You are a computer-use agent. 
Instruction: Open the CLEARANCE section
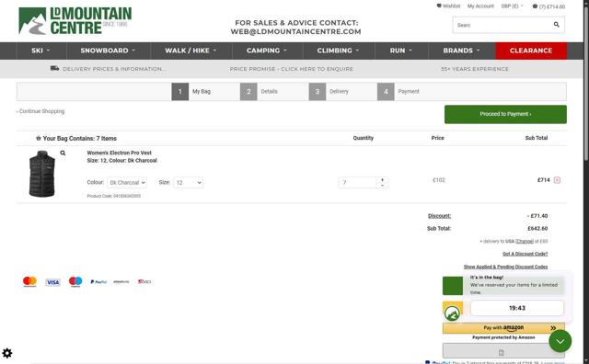pyautogui.click(x=531, y=51)
